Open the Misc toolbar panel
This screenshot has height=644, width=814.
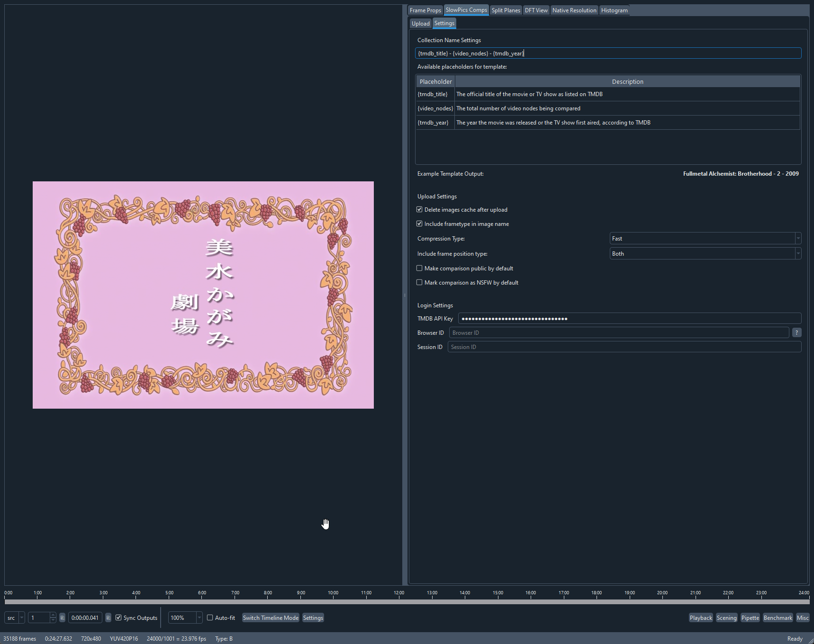click(803, 617)
